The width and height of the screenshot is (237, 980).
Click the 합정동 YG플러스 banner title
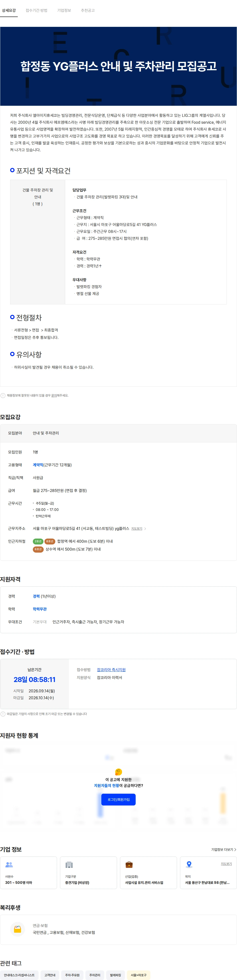[118, 66]
